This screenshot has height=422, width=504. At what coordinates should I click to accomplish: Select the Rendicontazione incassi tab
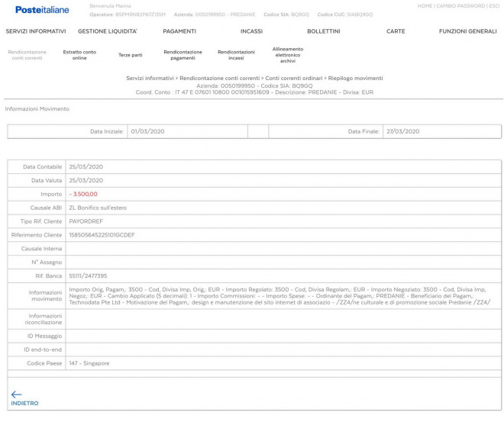click(236, 55)
